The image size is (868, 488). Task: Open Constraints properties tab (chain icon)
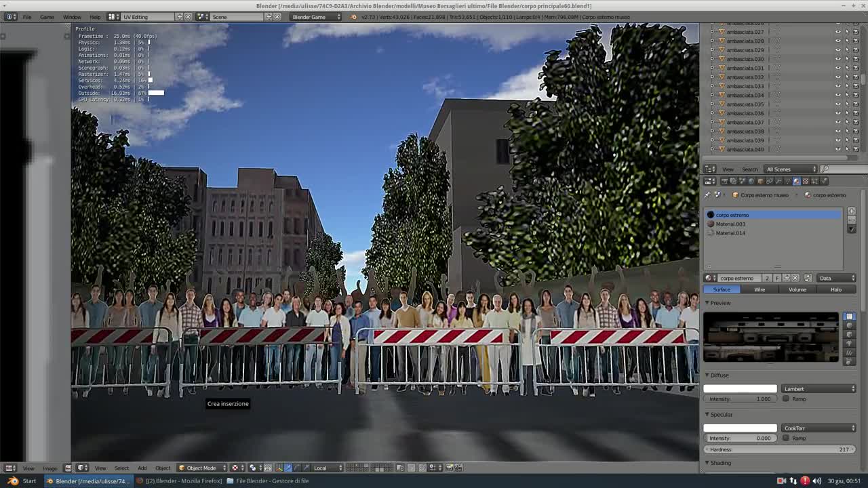pyautogui.click(x=770, y=181)
